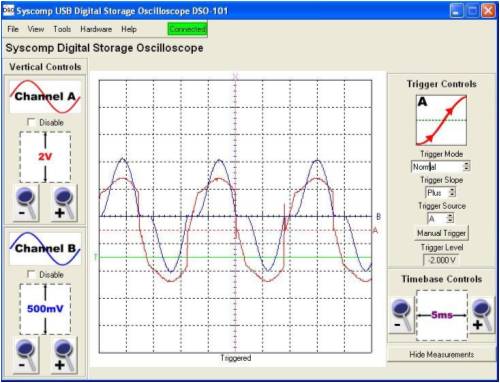Zoom out Channel B vertical scale

click(26, 355)
